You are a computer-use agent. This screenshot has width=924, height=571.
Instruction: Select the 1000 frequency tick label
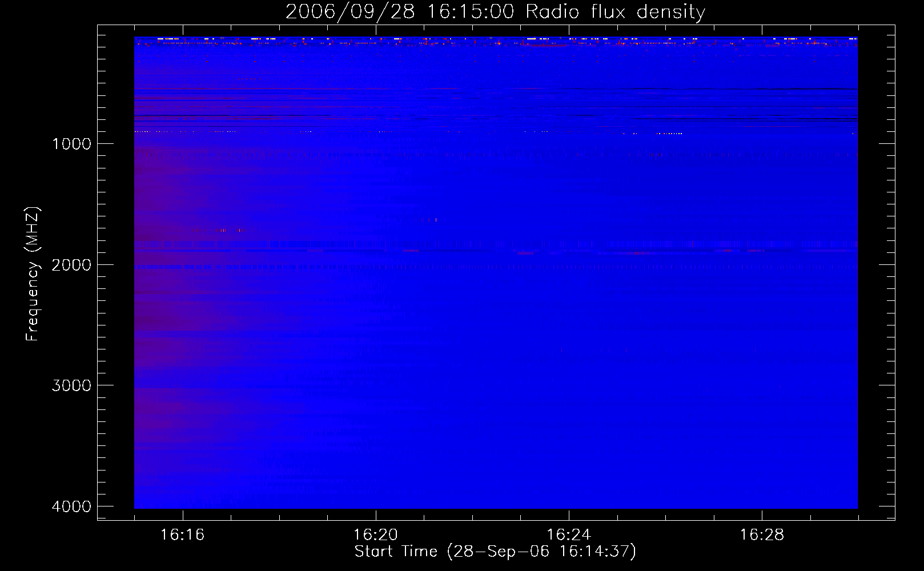71,144
